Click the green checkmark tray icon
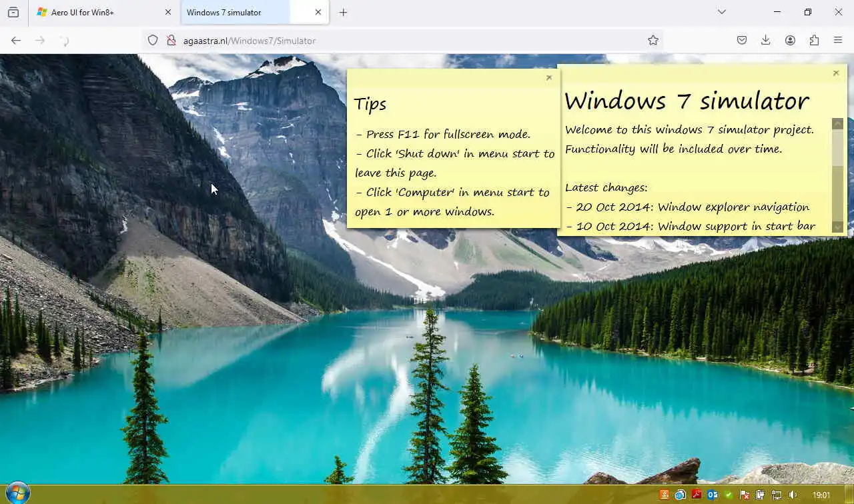 (x=729, y=495)
